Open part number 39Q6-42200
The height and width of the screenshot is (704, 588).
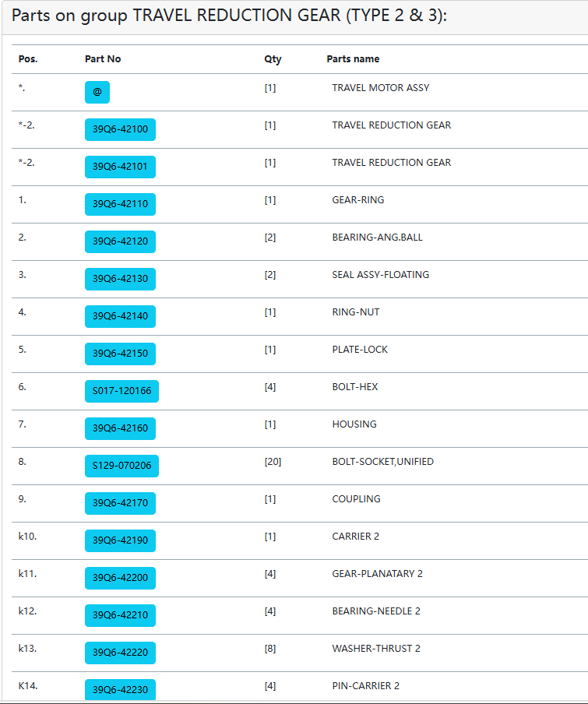(x=120, y=579)
